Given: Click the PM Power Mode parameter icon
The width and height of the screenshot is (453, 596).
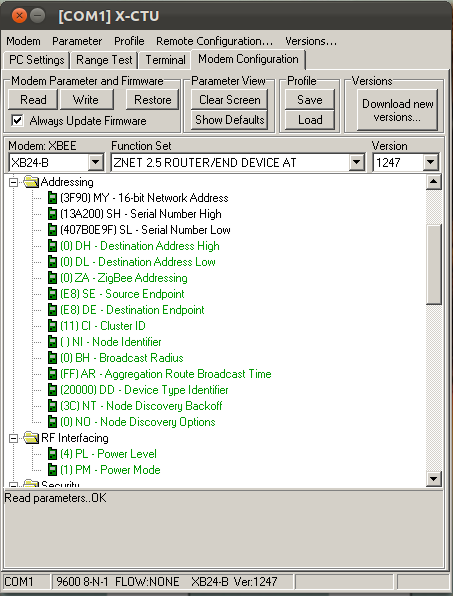Looking at the screenshot, I should coord(52,470).
